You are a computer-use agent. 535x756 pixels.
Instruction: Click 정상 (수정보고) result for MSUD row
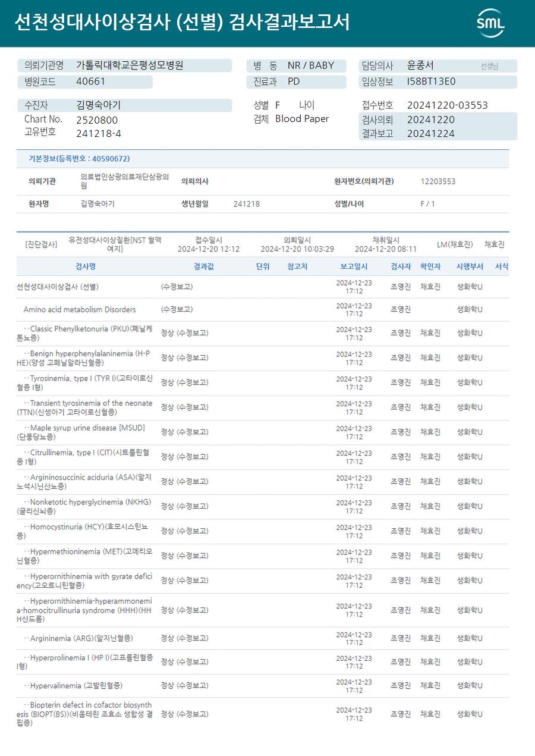click(x=184, y=432)
